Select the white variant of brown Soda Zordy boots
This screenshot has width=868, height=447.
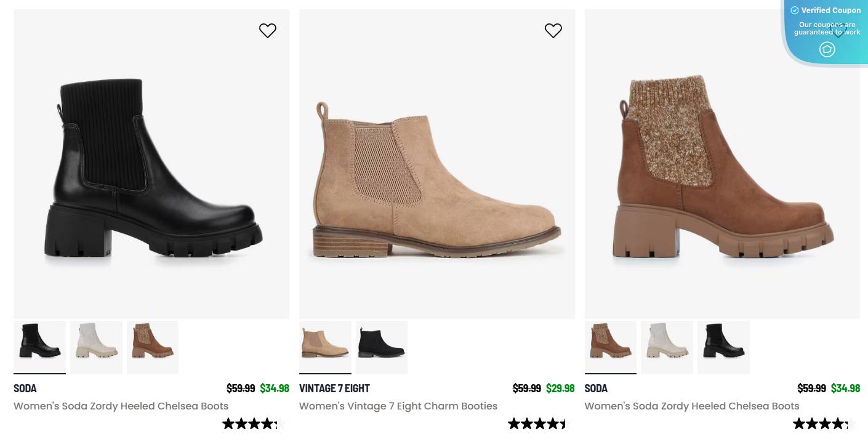point(667,347)
